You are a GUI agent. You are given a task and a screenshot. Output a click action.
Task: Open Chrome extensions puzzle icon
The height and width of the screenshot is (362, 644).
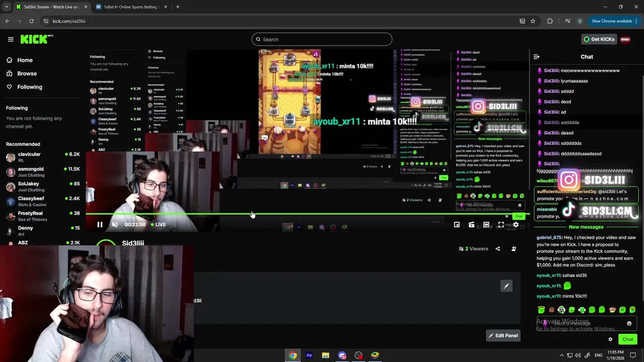[550, 21]
